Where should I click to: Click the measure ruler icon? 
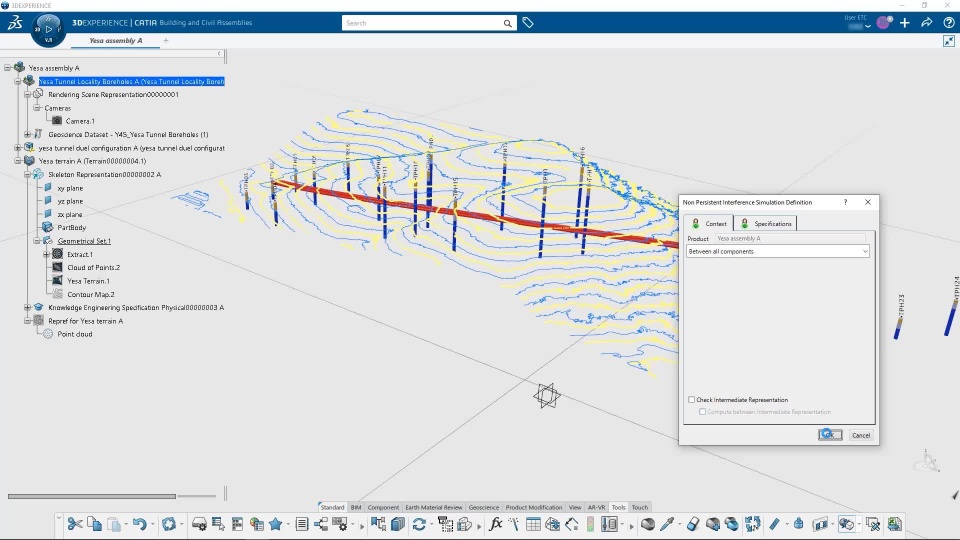tap(774, 524)
